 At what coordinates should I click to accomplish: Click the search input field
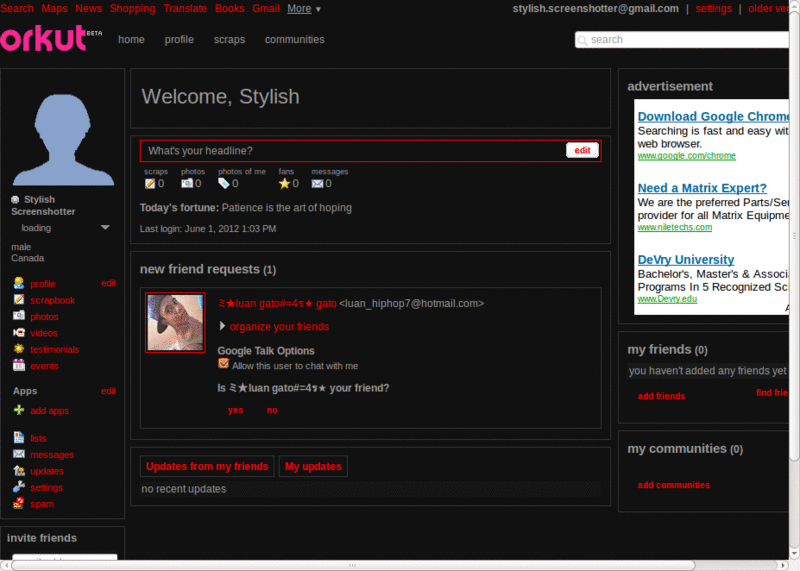tap(682, 40)
